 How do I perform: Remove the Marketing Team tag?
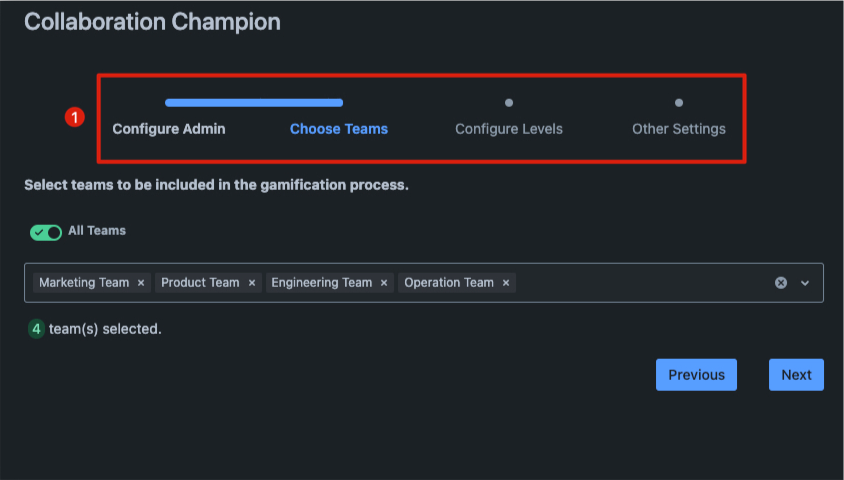point(141,283)
